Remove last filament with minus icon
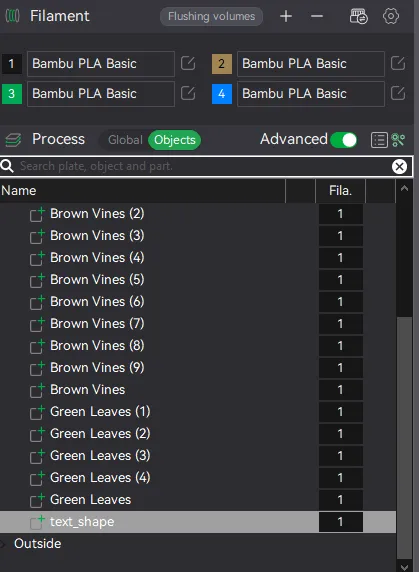The height and width of the screenshot is (572, 419). pos(317,16)
